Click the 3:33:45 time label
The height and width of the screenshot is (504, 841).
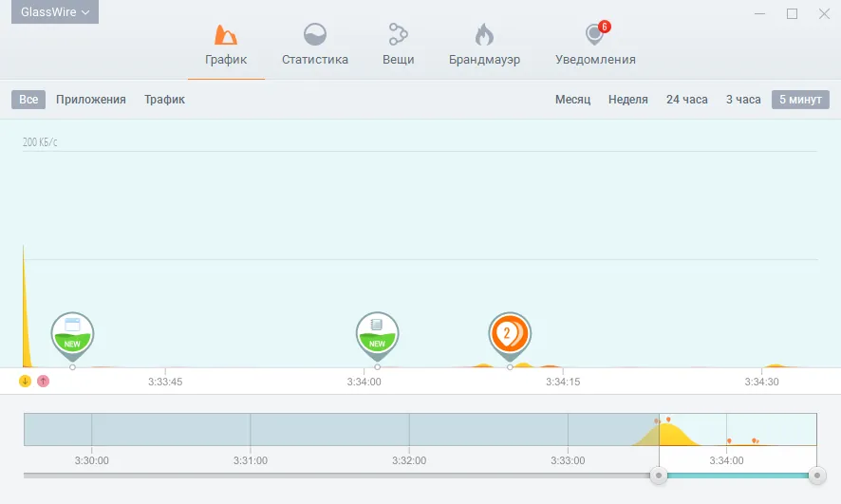click(x=165, y=382)
